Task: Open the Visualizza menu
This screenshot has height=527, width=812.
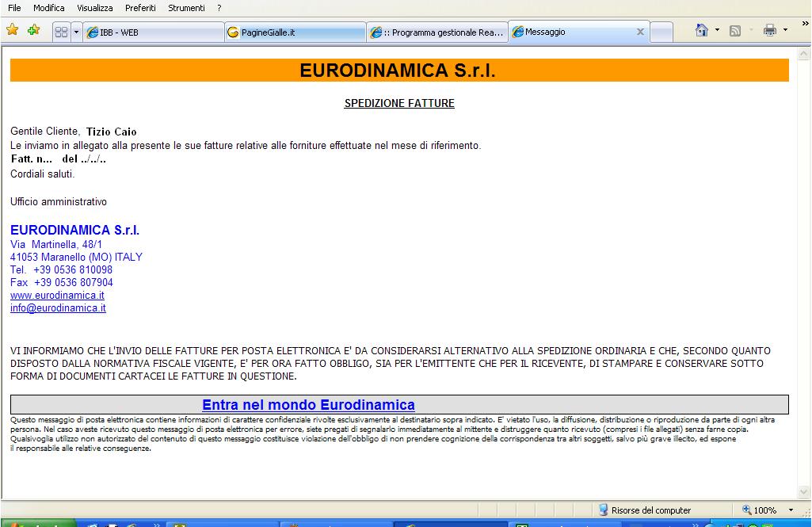Action: point(95,8)
